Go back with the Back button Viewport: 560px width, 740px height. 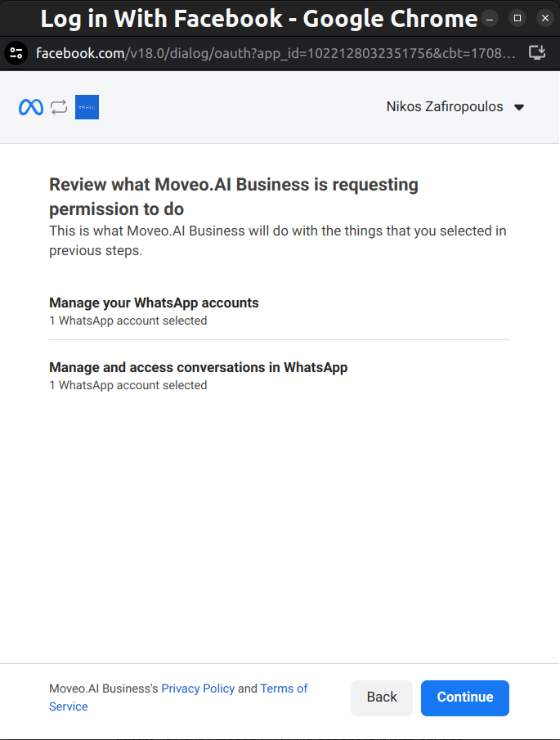382,697
